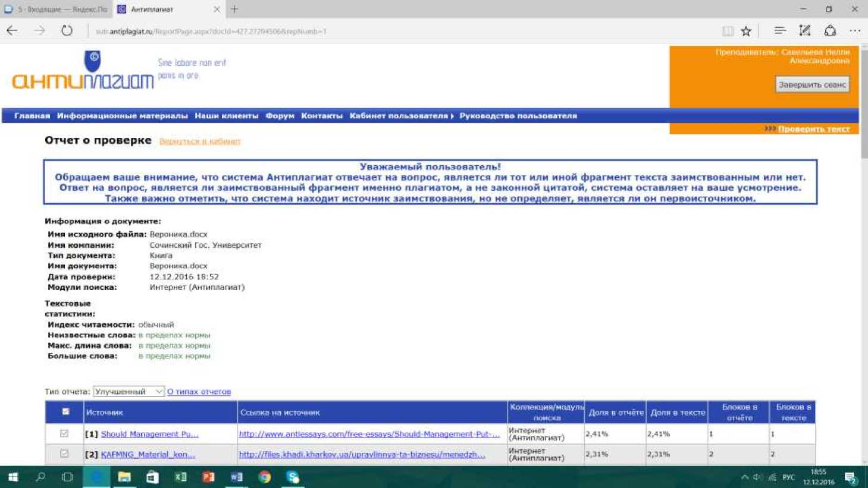Click the Проверить текст link
This screenshot has height=488, width=868.
click(x=814, y=129)
